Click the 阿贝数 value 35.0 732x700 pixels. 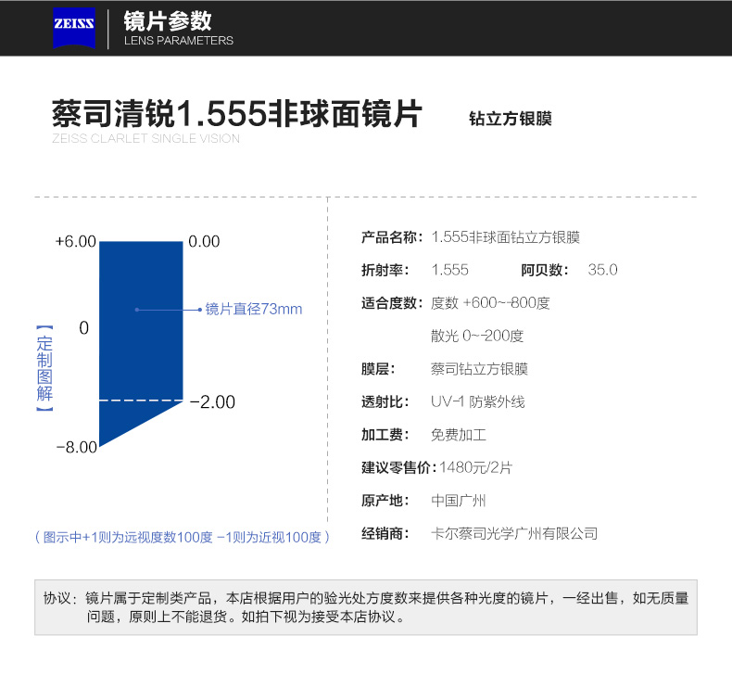[x=602, y=270]
